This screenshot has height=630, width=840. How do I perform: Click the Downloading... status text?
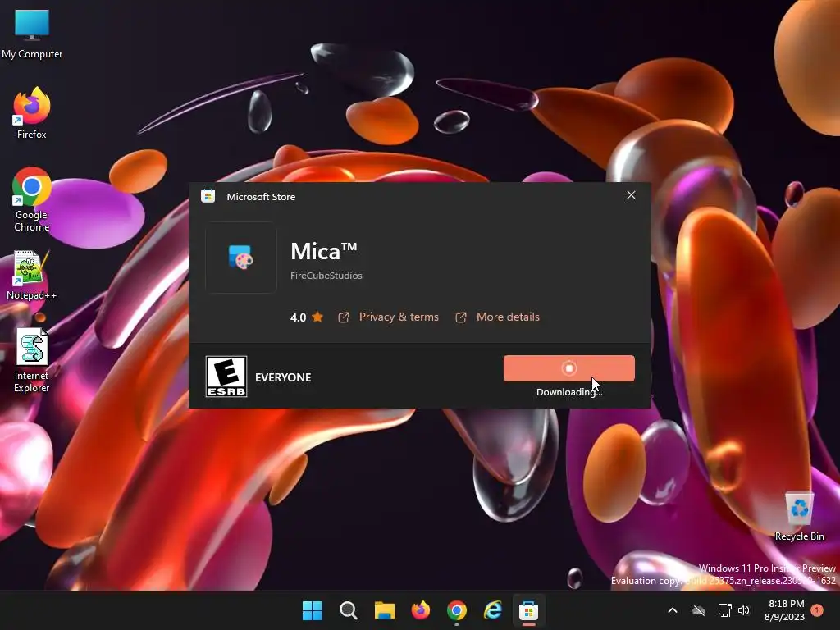[569, 392]
